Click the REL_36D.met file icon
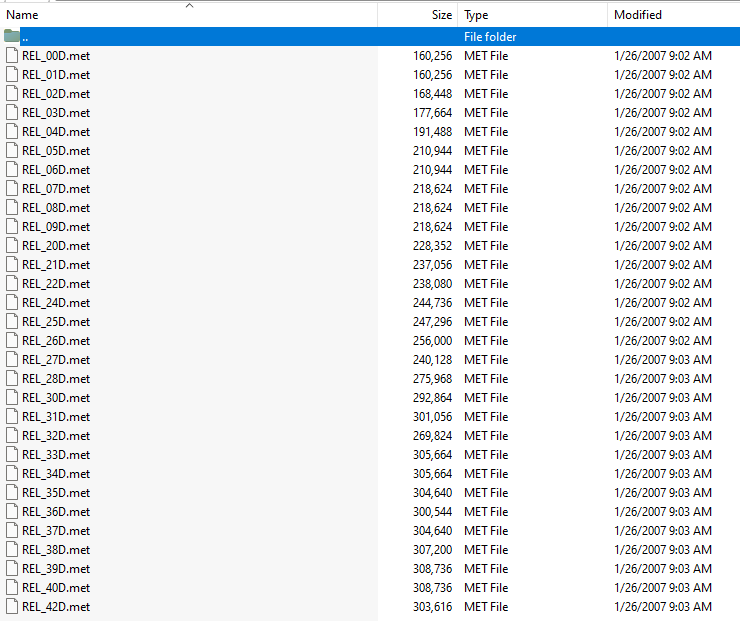 tap(12, 512)
